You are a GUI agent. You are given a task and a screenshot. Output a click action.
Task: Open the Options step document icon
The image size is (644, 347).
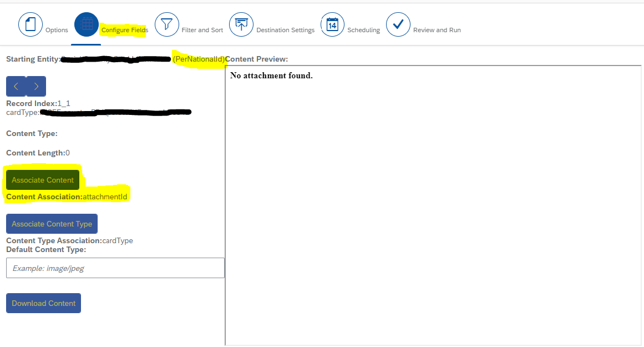click(31, 24)
